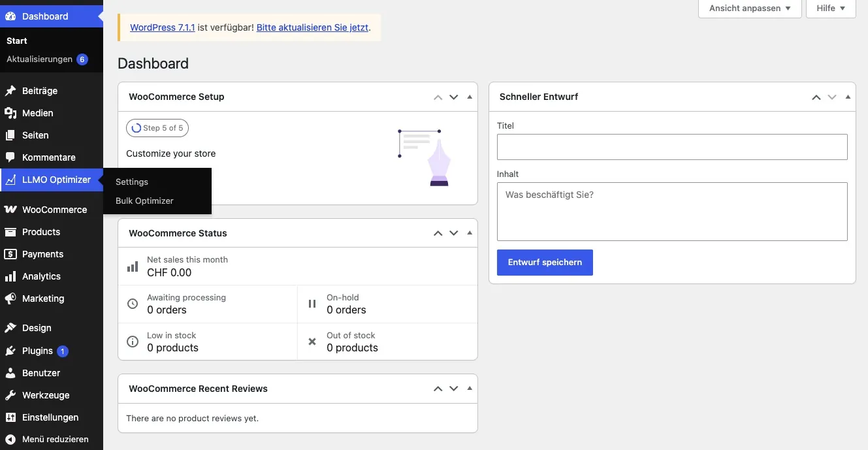
Task: Toggle the WooCommerce Status panel
Action: point(470,234)
